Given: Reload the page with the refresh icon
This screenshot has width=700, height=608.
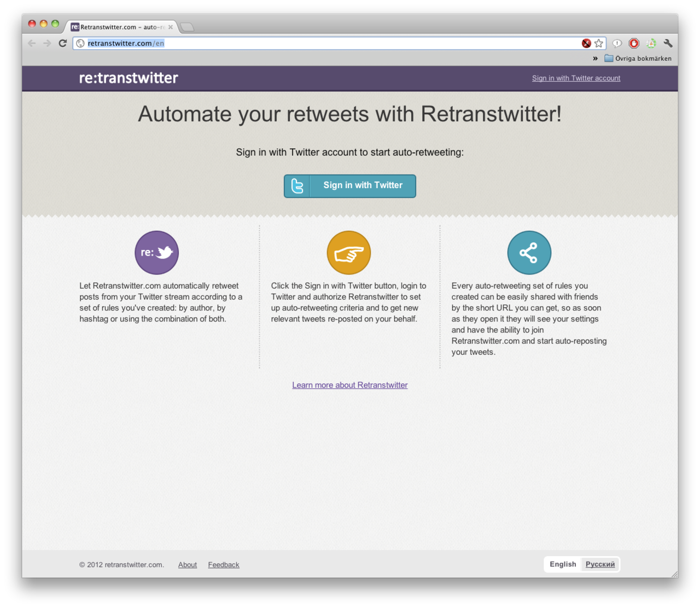Looking at the screenshot, I should tap(63, 43).
